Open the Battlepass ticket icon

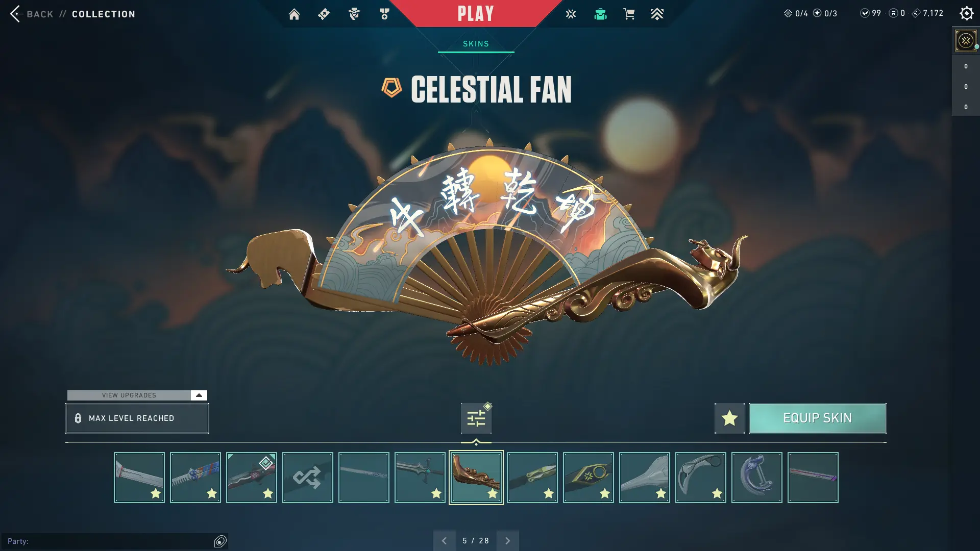(324, 14)
